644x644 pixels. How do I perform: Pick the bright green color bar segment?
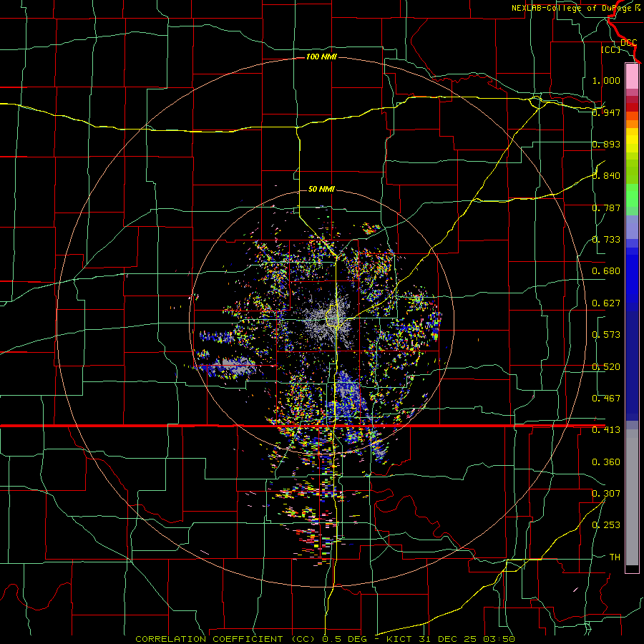632,195
